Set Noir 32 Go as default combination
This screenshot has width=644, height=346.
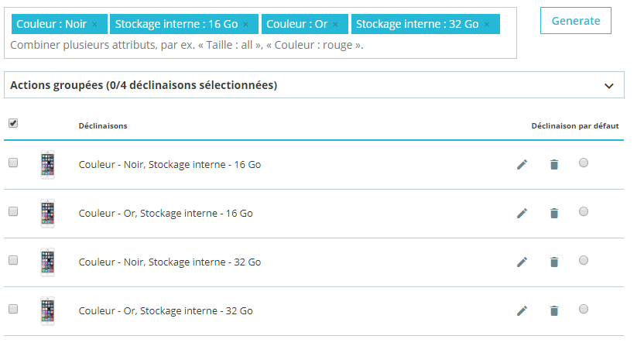point(583,260)
